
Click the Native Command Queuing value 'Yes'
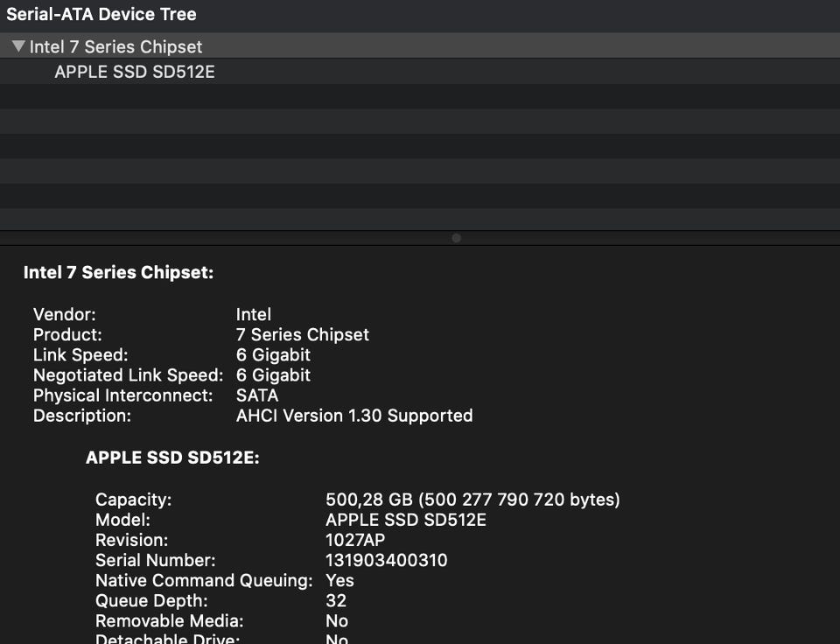tap(339, 581)
